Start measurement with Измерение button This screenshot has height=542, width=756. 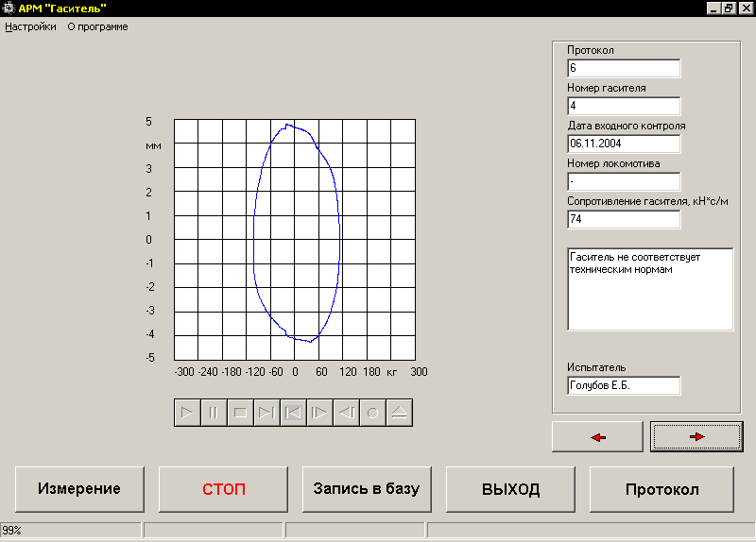coord(79,489)
